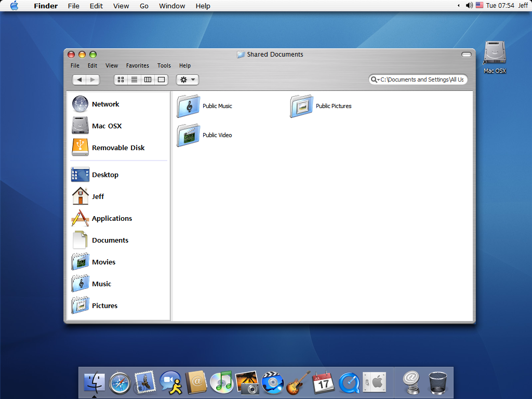Viewport: 532px width, 399px height.
Task: Click the path address search field
Action: pos(418,79)
